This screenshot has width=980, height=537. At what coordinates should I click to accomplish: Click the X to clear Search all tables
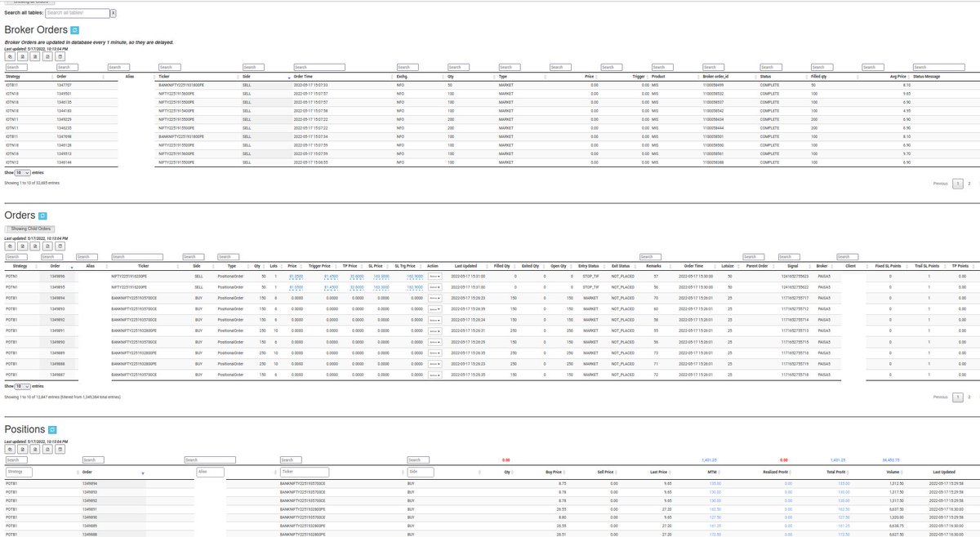point(113,13)
